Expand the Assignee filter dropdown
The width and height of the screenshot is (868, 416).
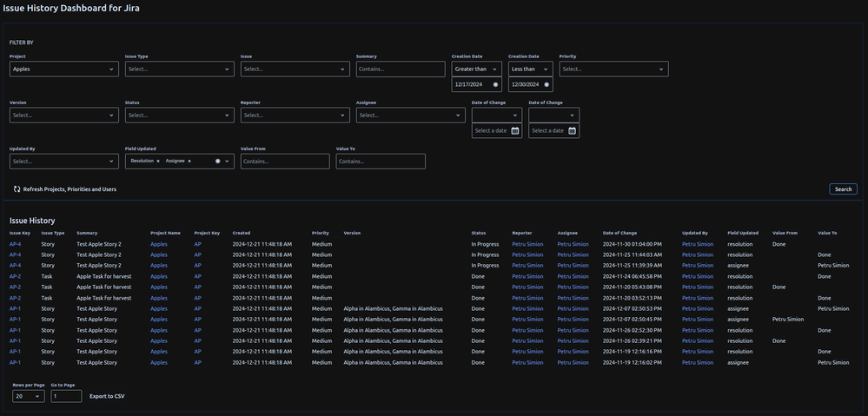[x=411, y=115]
